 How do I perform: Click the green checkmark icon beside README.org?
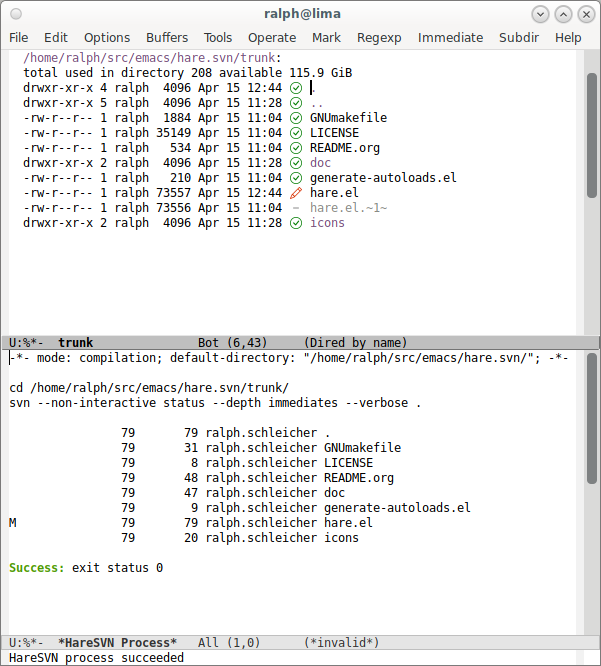(296, 148)
